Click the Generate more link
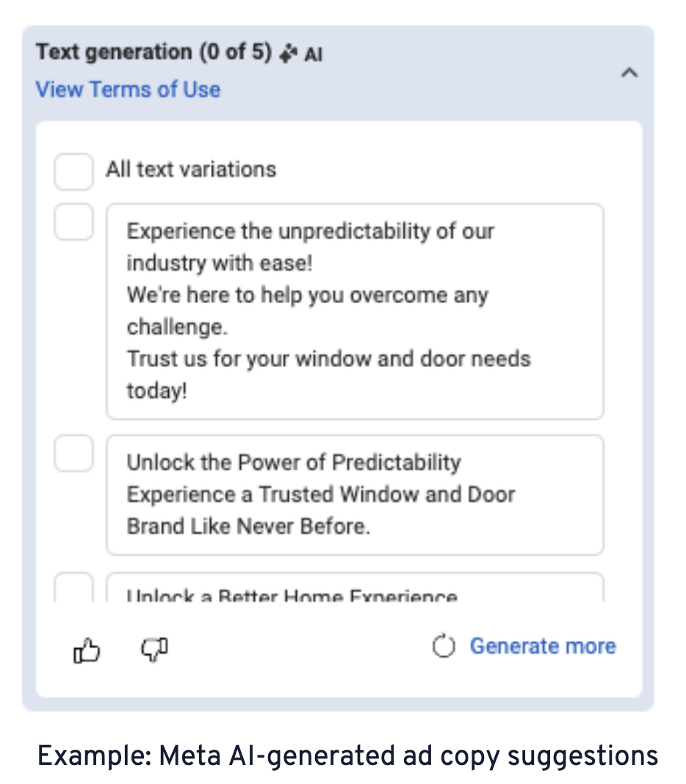The image size is (686, 784). 543,647
